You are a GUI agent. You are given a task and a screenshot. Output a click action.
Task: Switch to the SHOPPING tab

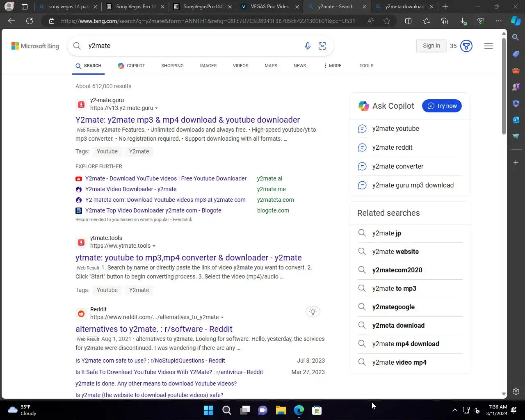click(x=172, y=66)
